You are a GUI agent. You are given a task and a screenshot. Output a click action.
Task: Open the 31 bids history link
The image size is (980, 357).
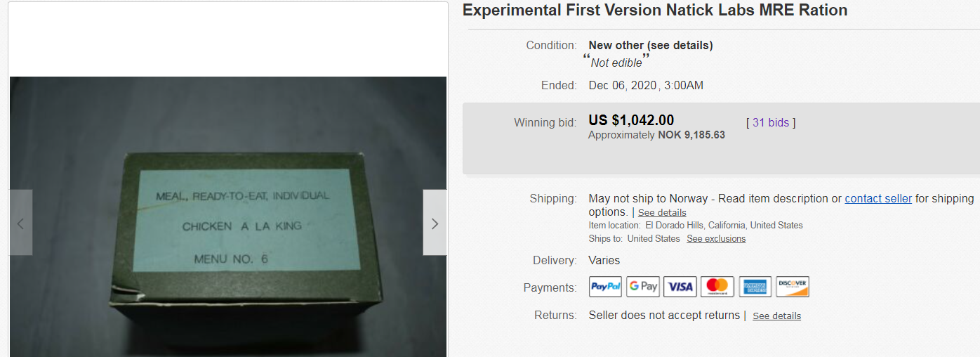[x=771, y=122]
